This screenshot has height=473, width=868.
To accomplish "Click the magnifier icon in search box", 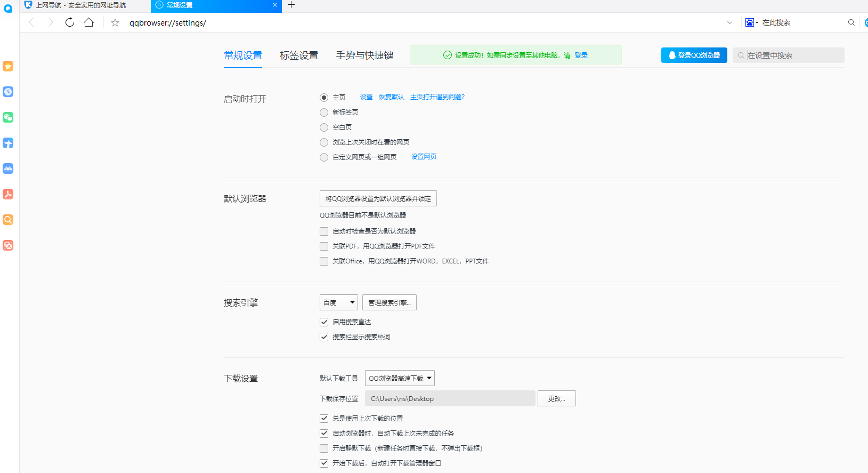I will point(851,22).
